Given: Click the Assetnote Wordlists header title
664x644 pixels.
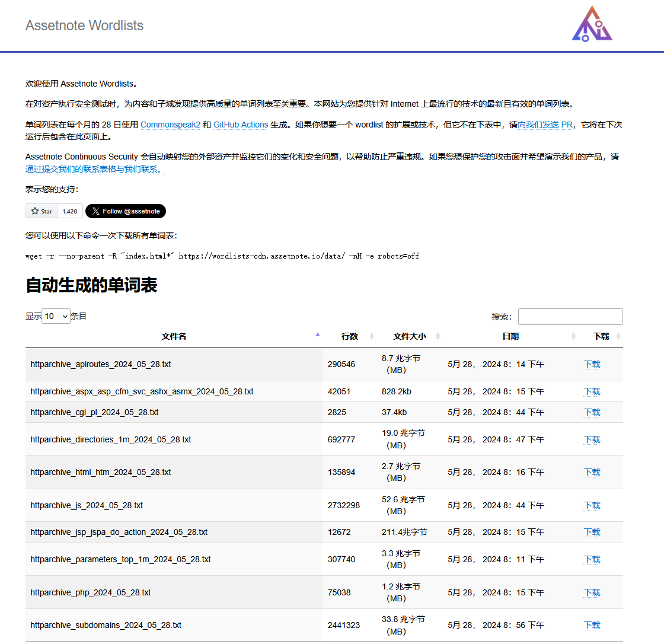Looking at the screenshot, I should (84, 25).
